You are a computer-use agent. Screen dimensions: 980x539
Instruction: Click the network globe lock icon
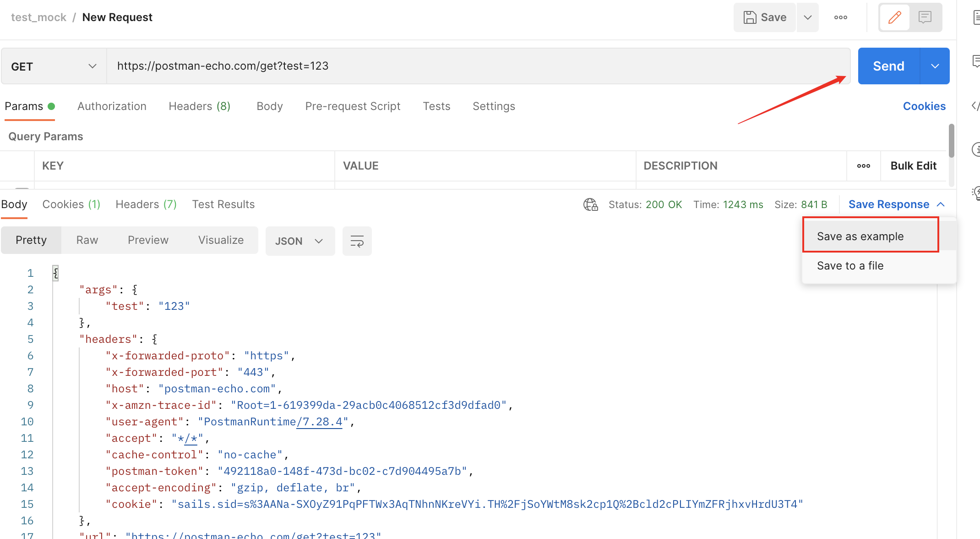590,204
